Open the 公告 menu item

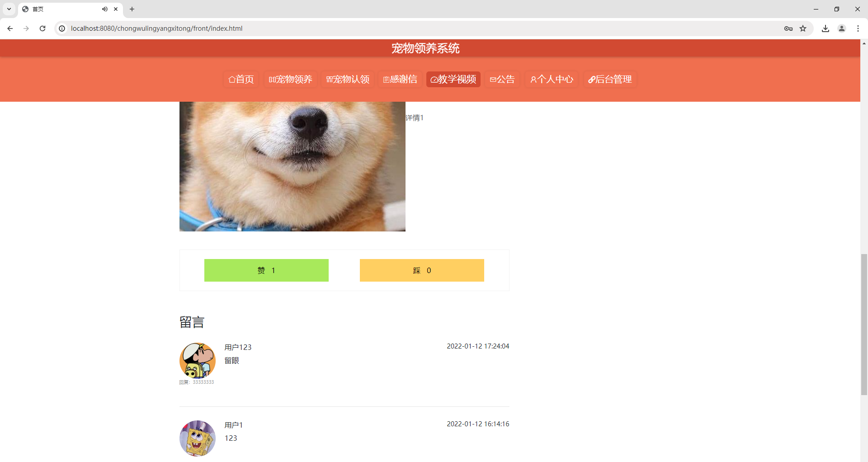click(x=502, y=80)
